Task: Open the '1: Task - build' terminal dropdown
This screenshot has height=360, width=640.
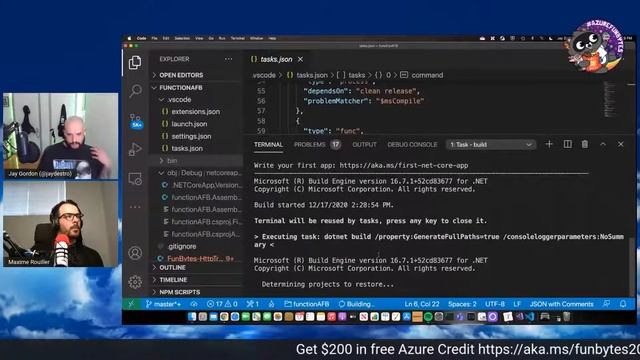Action: (x=491, y=144)
